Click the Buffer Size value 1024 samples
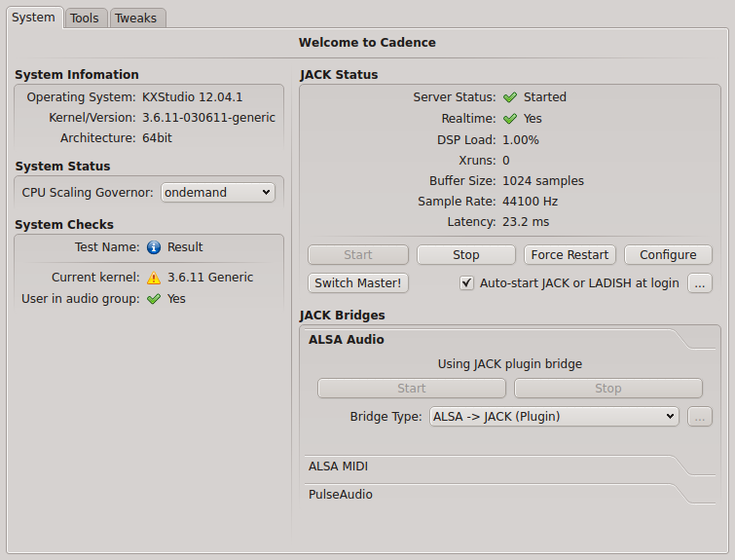The width and height of the screenshot is (735, 560). (x=543, y=181)
